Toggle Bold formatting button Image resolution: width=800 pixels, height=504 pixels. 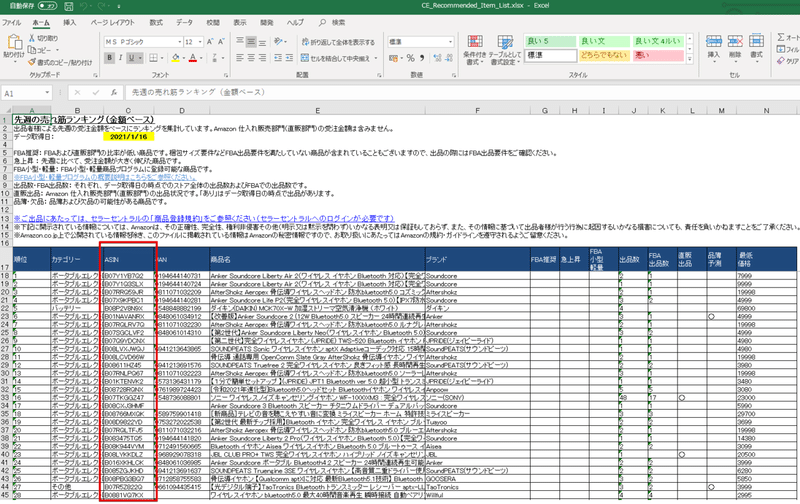tap(109, 58)
